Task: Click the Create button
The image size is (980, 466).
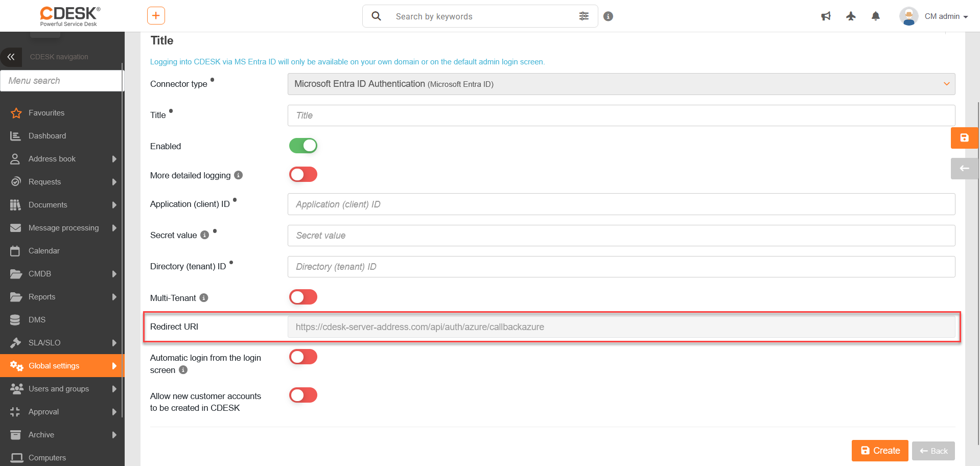Action: [x=880, y=451]
